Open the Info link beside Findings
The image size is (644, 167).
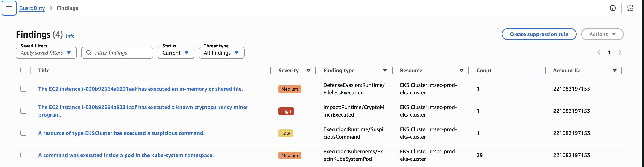70,36
